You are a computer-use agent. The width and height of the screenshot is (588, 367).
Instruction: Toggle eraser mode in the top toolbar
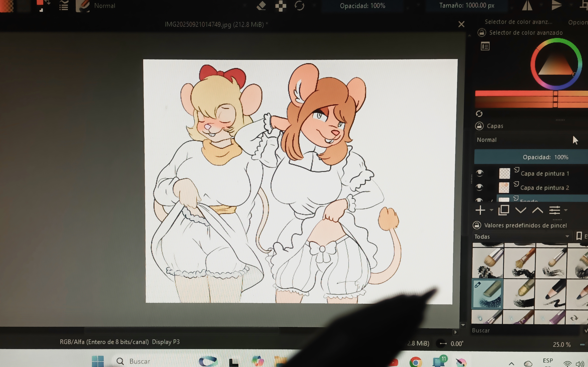[x=261, y=6]
